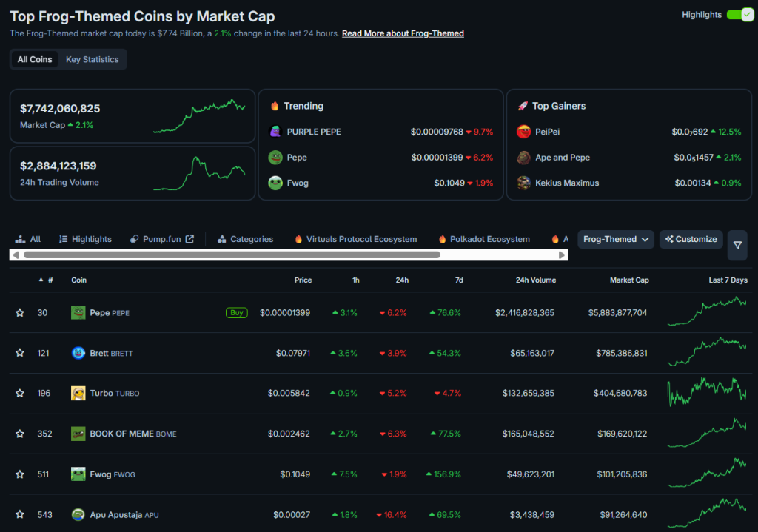Open the 24h Trading Volume sparkline
This screenshot has width=758, height=532.
pyautogui.click(x=199, y=173)
